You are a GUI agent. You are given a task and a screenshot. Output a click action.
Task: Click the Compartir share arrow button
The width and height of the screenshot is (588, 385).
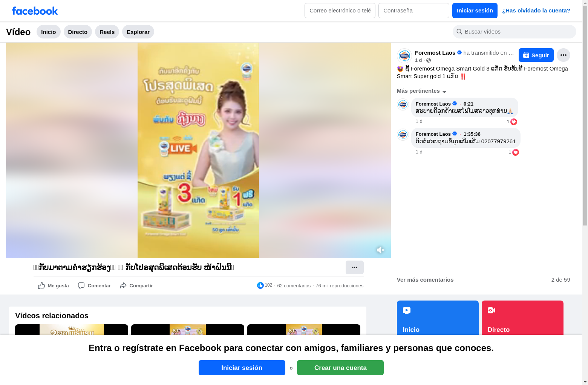pos(136,285)
